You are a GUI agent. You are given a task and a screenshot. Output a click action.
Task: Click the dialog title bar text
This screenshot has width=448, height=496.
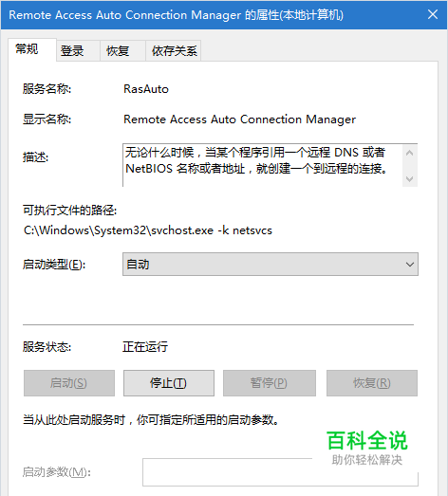tap(176, 15)
